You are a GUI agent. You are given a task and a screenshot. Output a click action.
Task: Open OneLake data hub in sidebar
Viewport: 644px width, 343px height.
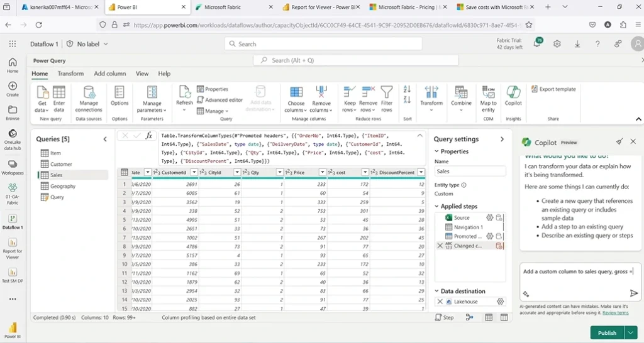13,139
